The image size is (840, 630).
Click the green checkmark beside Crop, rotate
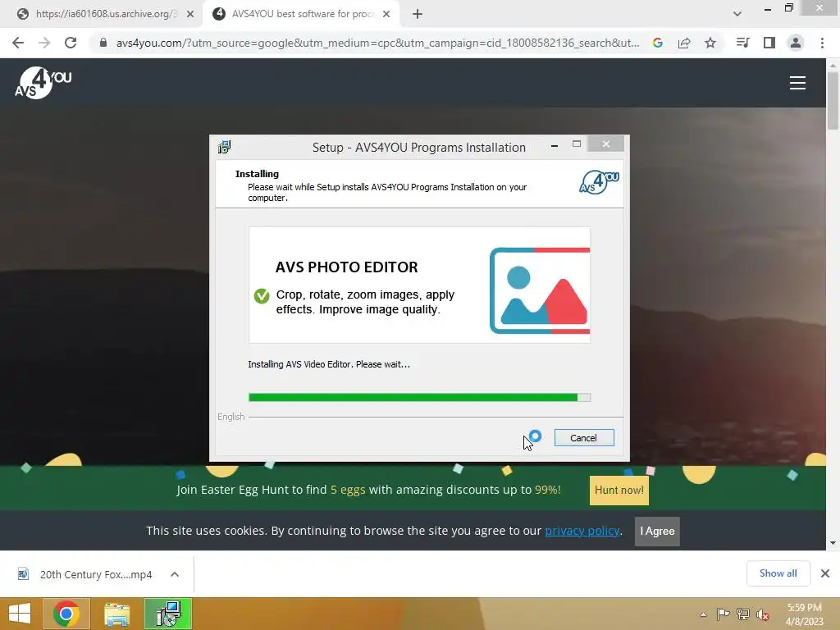[x=262, y=295]
